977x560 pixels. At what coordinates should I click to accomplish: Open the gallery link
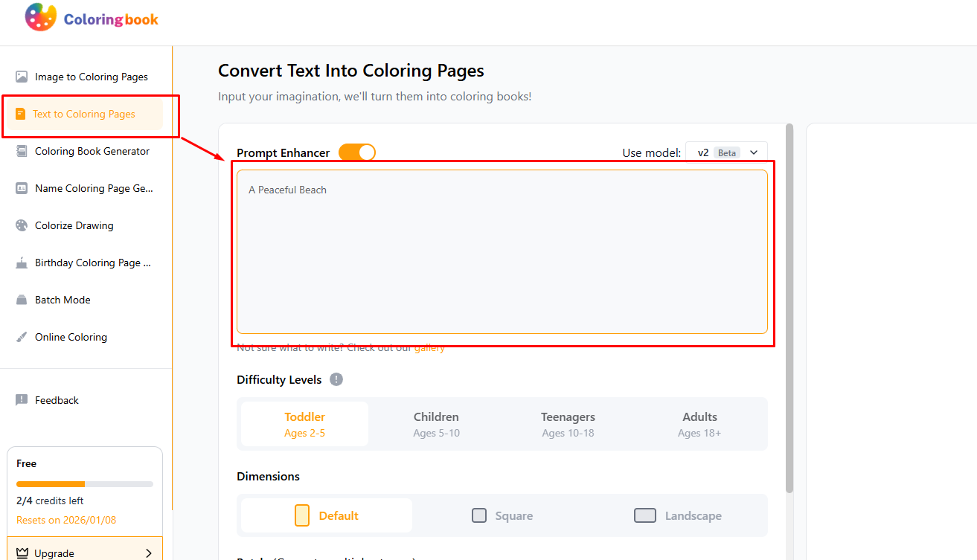pyautogui.click(x=429, y=348)
